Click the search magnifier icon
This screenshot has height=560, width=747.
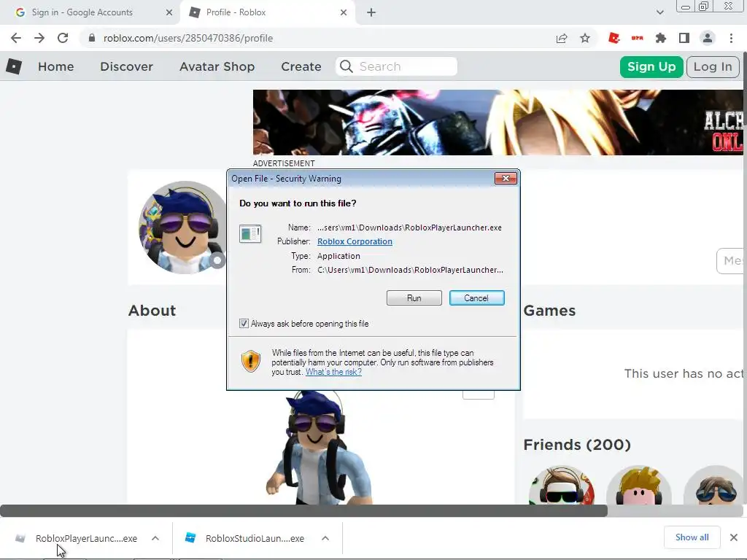pos(347,66)
